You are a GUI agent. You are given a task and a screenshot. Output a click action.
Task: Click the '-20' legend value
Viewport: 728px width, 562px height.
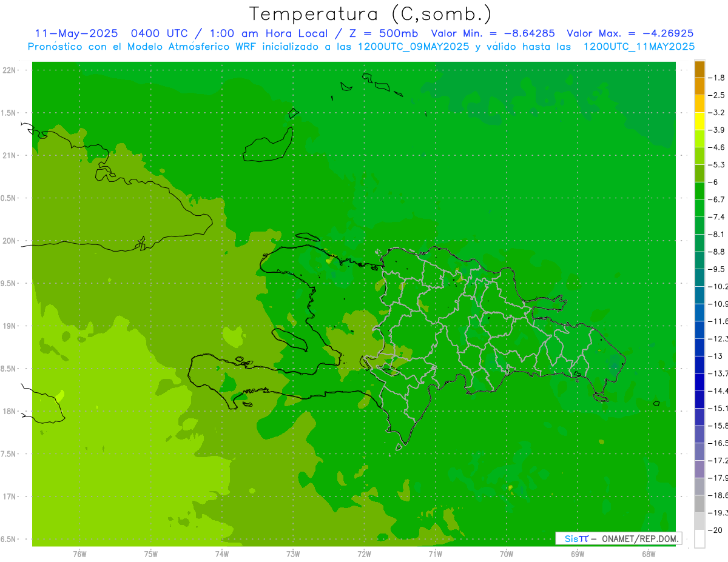[715, 530]
